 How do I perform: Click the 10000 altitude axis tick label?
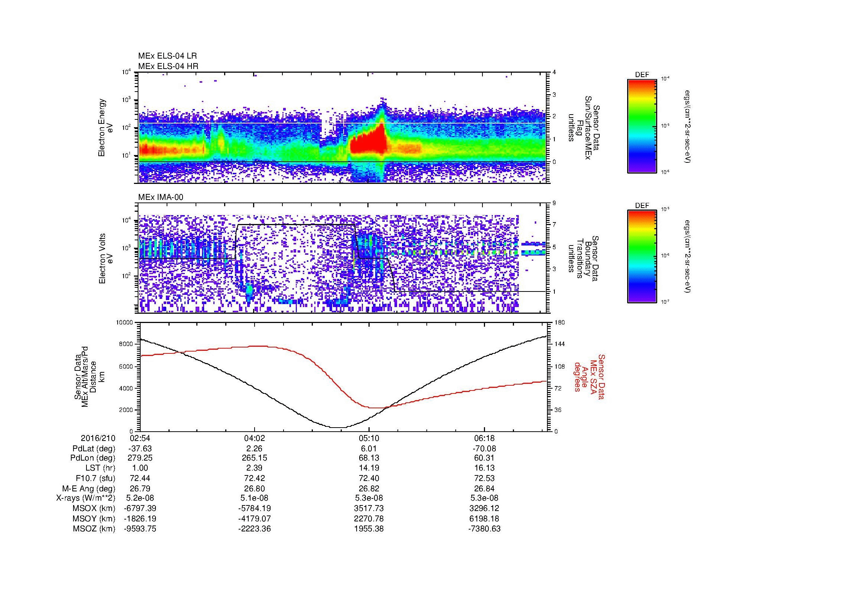(125, 323)
